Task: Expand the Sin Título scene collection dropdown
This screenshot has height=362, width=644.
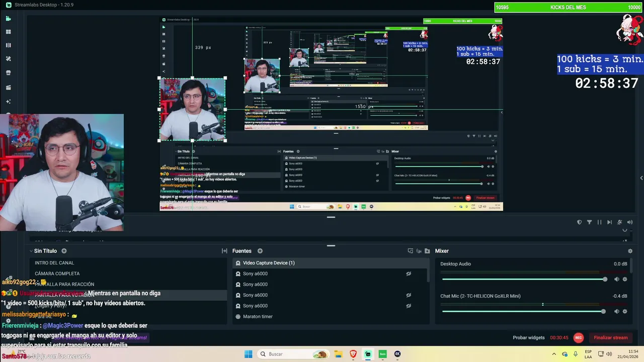Action: point(31,251)
